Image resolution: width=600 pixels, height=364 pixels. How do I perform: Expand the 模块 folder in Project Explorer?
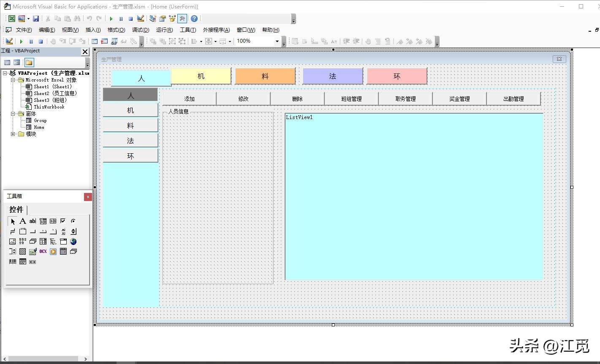[13, 134]
